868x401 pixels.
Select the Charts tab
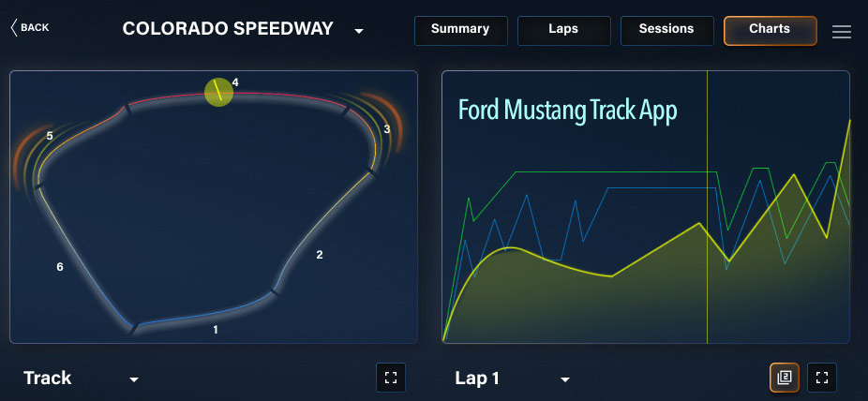point(770,30)
